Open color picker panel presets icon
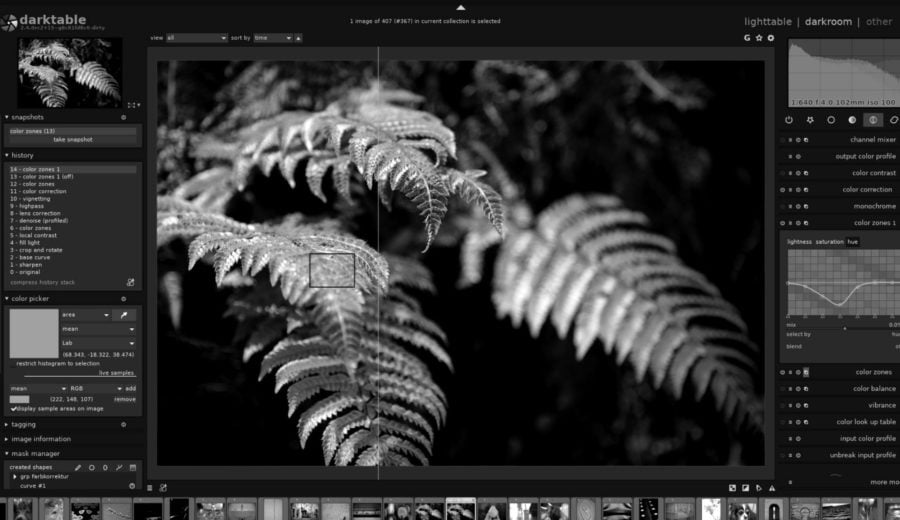This screenshot has height=520, width=900. [x=123, y=299]
